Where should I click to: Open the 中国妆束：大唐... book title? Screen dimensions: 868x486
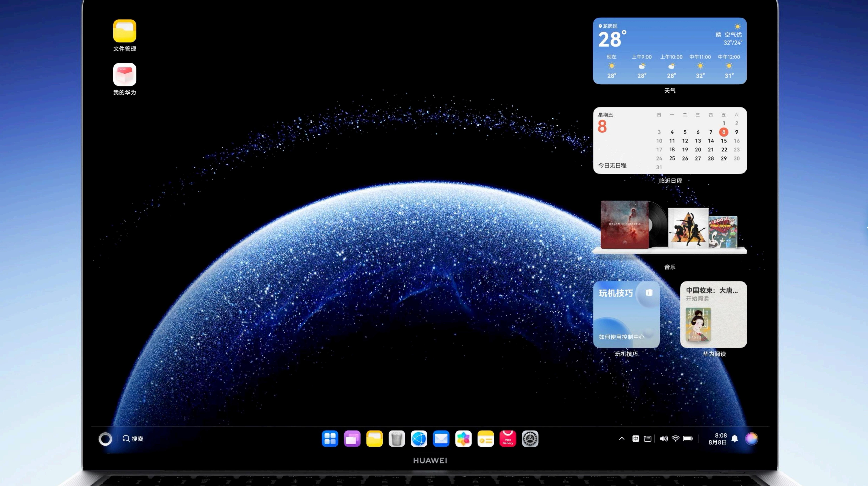pyautogui.click(x=712, y=291)
